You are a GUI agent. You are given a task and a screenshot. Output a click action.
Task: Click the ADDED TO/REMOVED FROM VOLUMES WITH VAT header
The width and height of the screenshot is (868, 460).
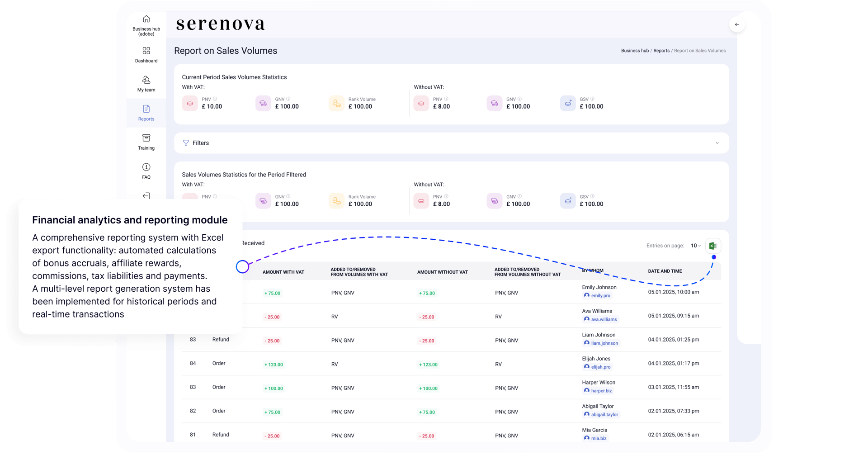tap(359, 272)
